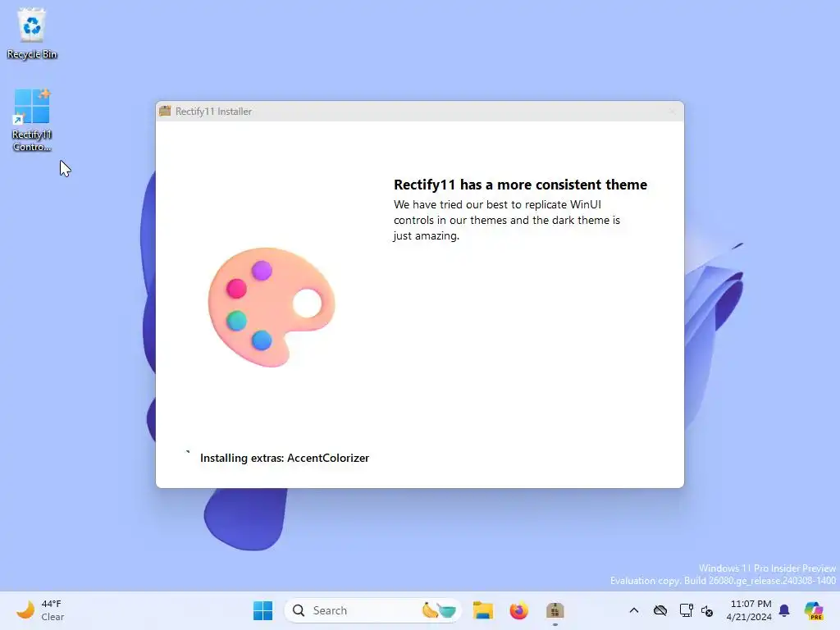Click the cloud sync tray icon
The height and width of the screenshot is (630, 840).
(660, 610)
